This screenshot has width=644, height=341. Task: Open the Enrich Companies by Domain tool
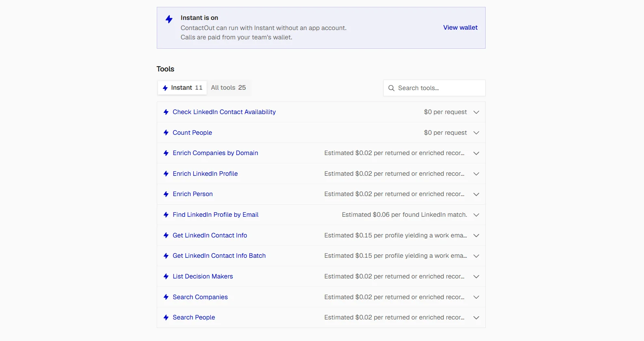click(x=215, y=153)
